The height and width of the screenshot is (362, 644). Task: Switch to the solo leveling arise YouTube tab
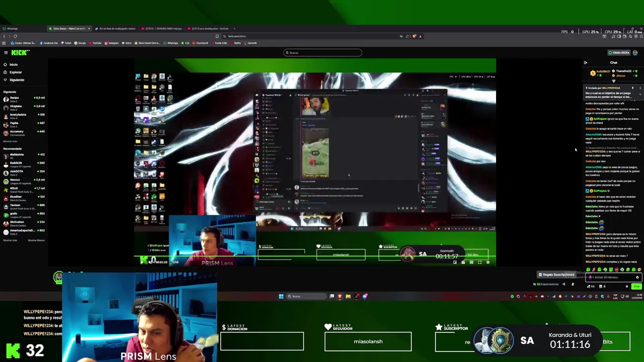tap(208, 29)
